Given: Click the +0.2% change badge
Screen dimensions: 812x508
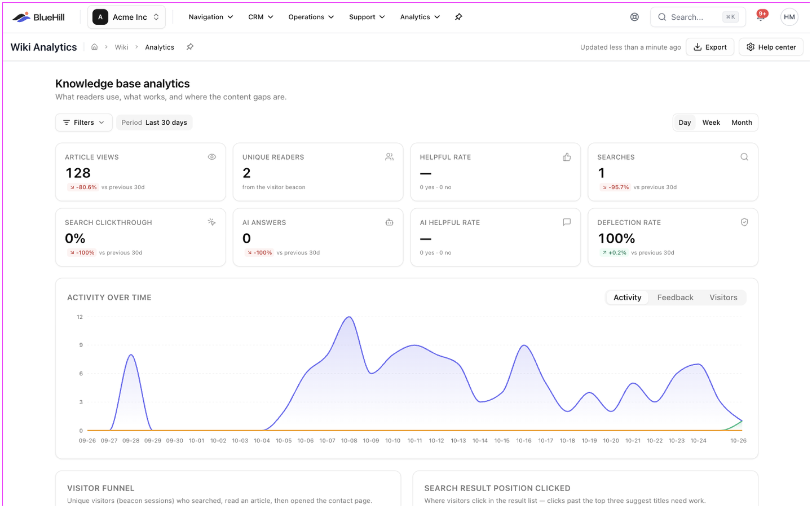Looking at the screenshot, I should tap(614, 253).
